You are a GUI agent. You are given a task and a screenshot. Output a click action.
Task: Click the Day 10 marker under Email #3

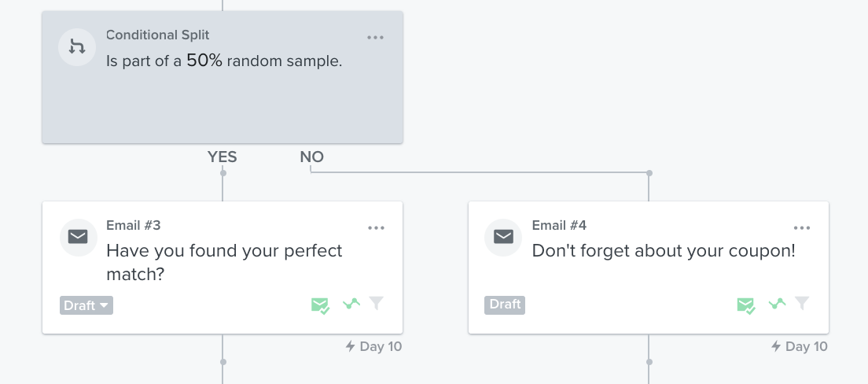point(374,346)
